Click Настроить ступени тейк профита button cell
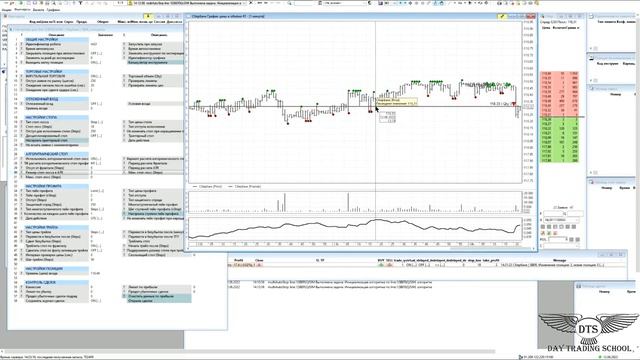 point(155,213)
